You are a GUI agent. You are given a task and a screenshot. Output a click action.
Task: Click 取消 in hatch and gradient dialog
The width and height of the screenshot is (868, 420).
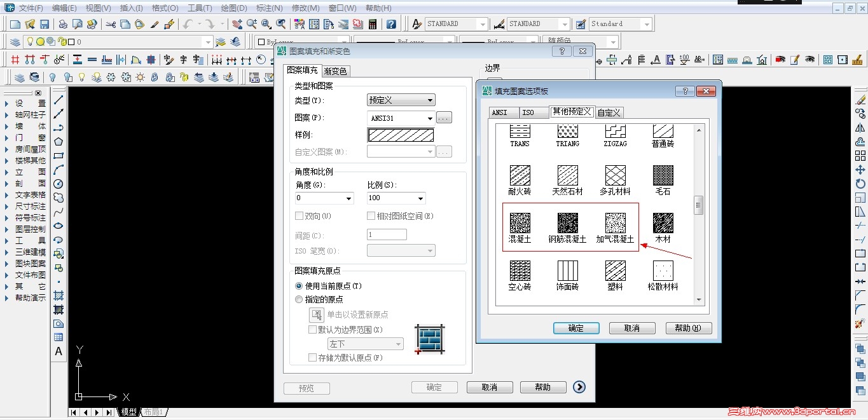[490, 387]
